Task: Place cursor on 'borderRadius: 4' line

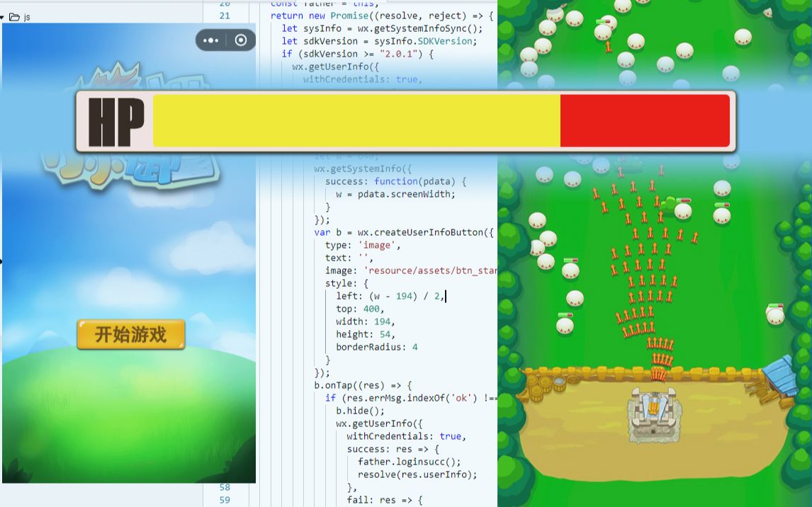Action: pos(376,347)
